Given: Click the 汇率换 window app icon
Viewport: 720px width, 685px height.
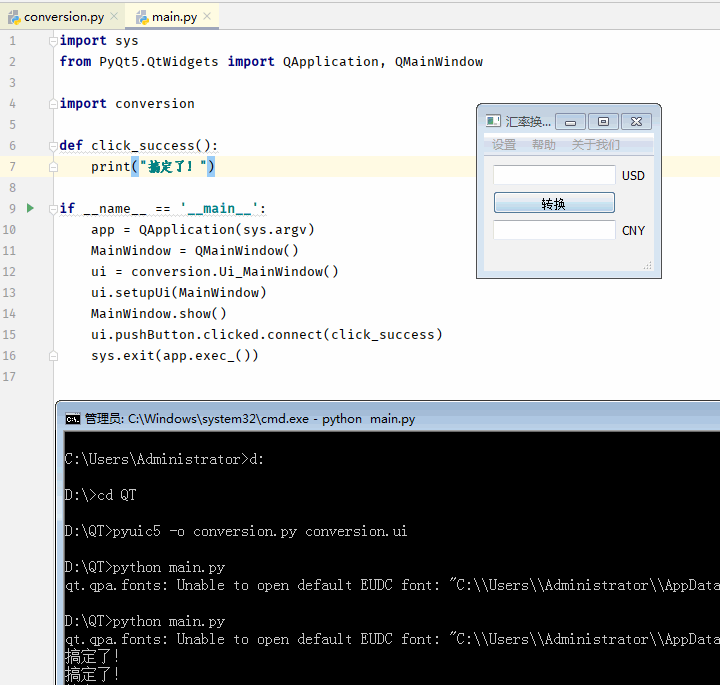Looking at the screenshot, I should tap(493, 121).
